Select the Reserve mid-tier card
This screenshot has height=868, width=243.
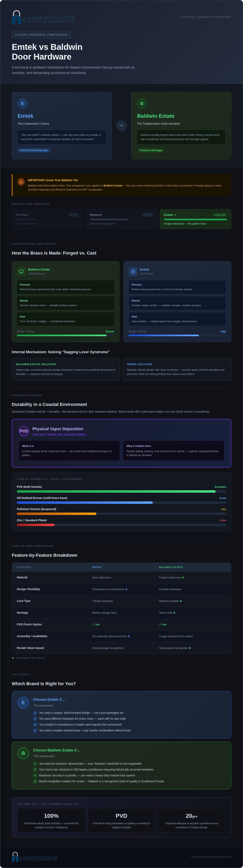point(122,219)
